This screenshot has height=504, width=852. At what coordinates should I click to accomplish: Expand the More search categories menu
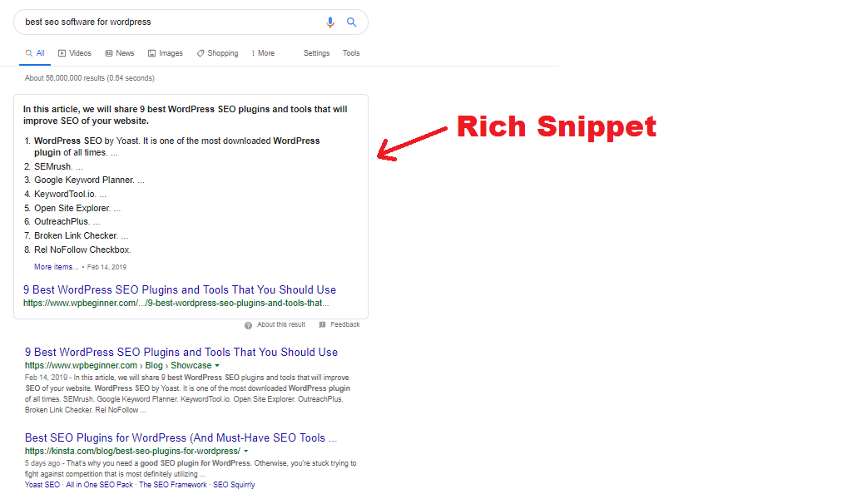click(263, 53)
